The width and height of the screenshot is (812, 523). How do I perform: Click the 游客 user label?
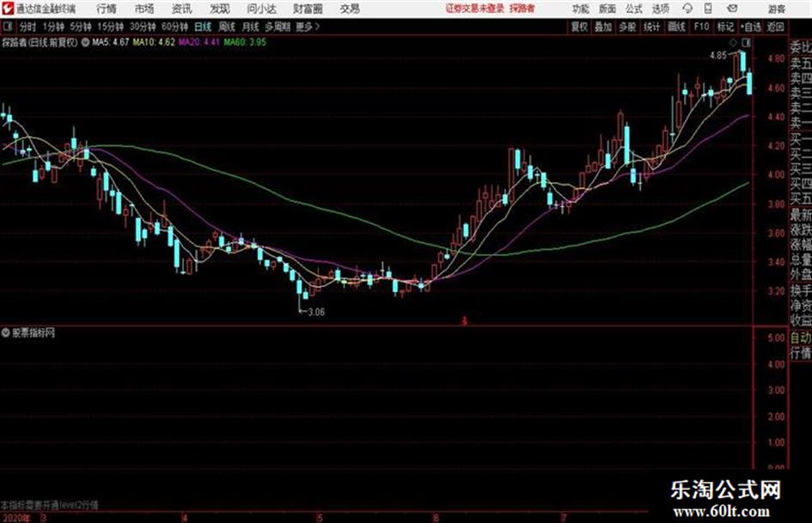tap(777, 9)
